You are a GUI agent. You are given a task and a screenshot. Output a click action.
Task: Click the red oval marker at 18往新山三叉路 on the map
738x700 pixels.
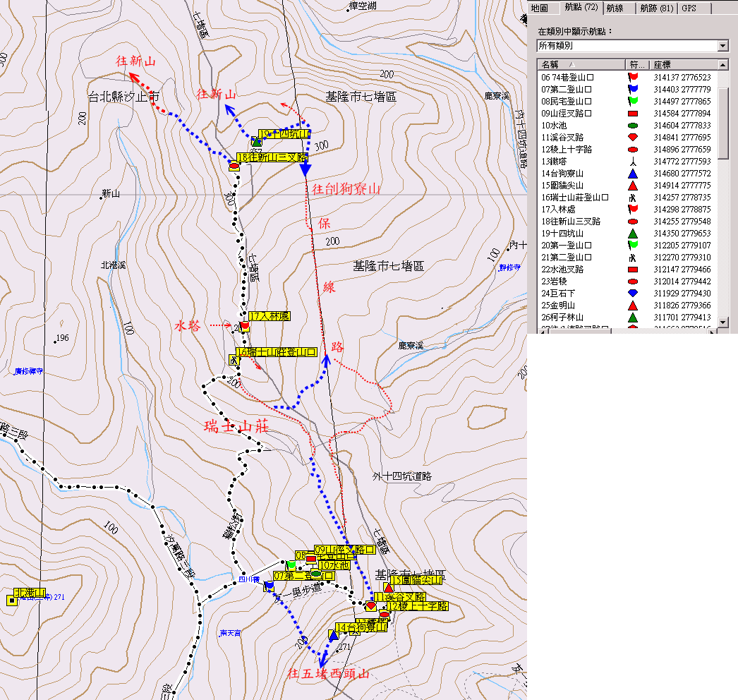point(234,167)
